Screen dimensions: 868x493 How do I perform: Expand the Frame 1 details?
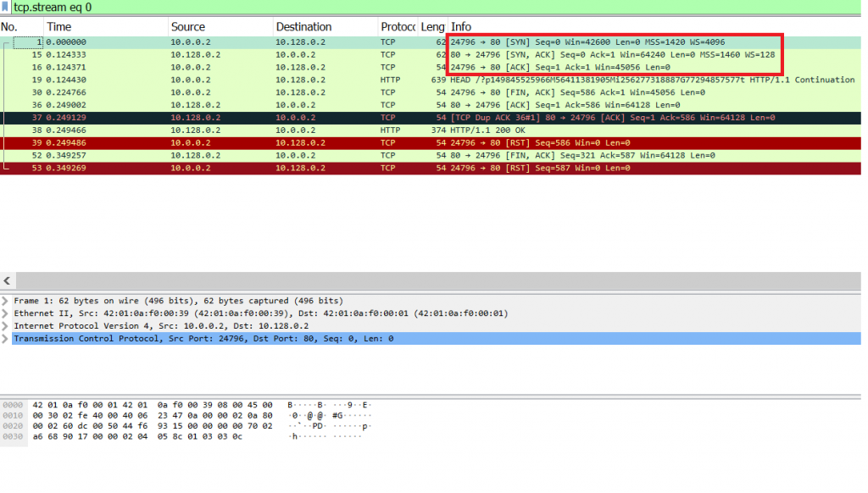[x=7, y=300]
